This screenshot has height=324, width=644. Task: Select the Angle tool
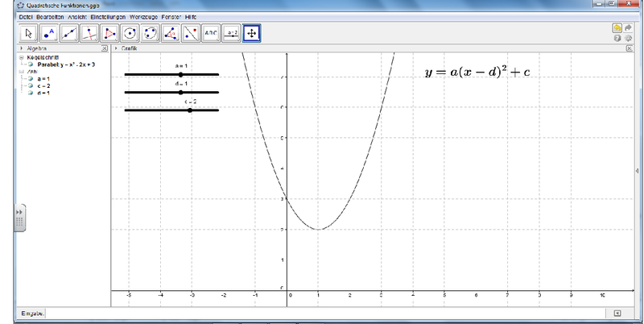171,33
